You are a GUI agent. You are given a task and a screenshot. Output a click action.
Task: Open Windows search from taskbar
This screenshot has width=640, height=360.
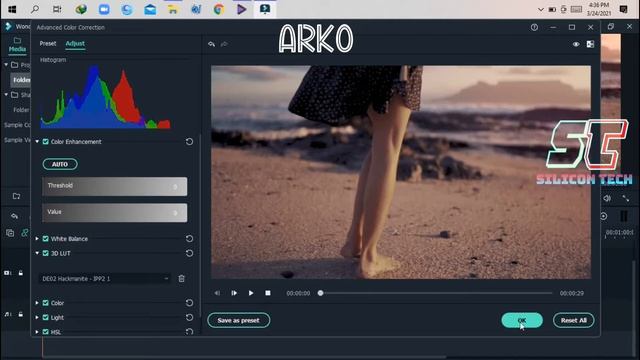point(35,9)
